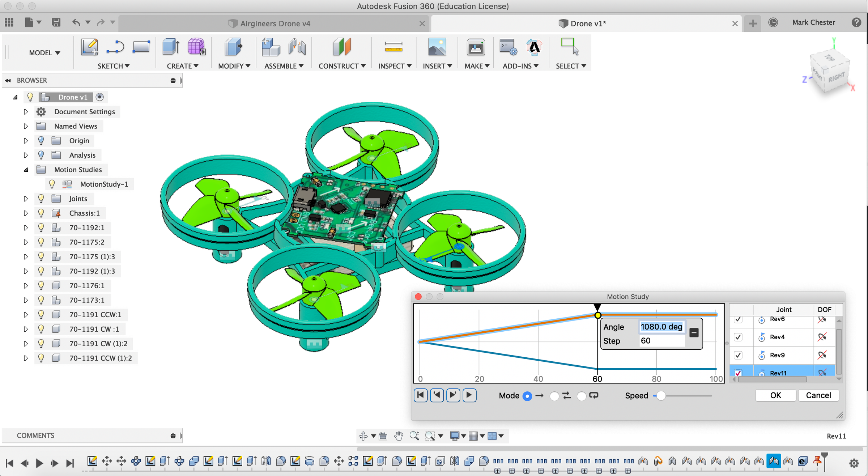Image resolution: width=868 pixels, height=476 pixels.
Task: Open the MODEL workspace menu
Action: (43, 52)
